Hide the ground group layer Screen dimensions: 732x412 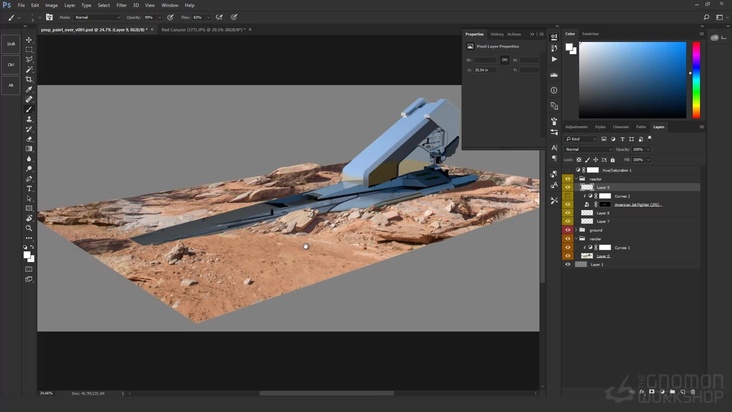pos(568,230)
